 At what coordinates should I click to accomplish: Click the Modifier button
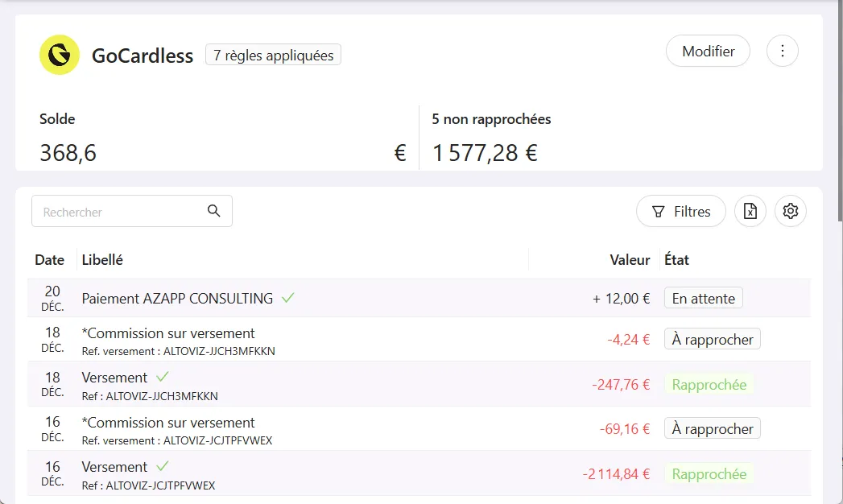pos(708,51)
